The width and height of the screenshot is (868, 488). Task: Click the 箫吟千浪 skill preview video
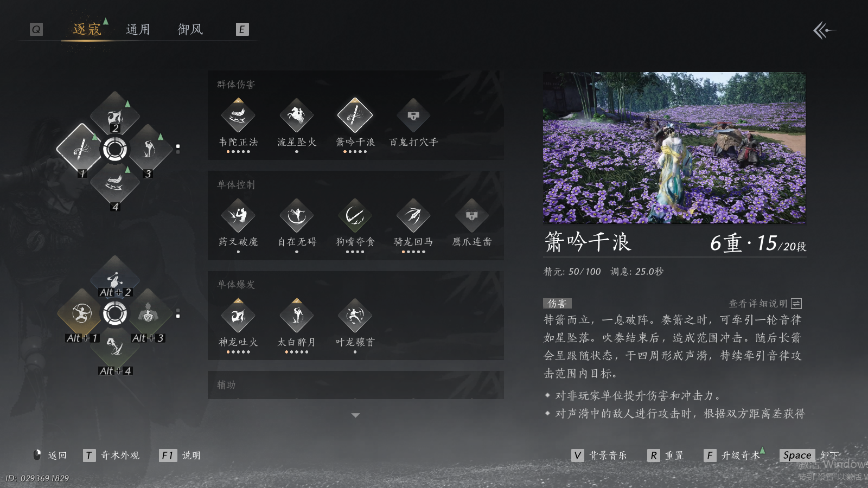pos(674,147)
